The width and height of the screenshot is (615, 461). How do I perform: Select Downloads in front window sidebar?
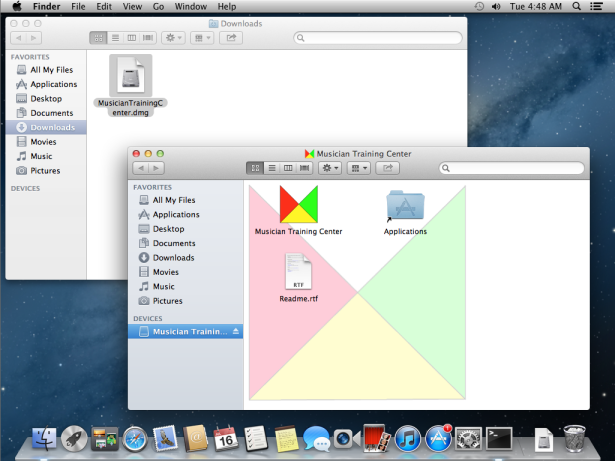click(186, 258)
